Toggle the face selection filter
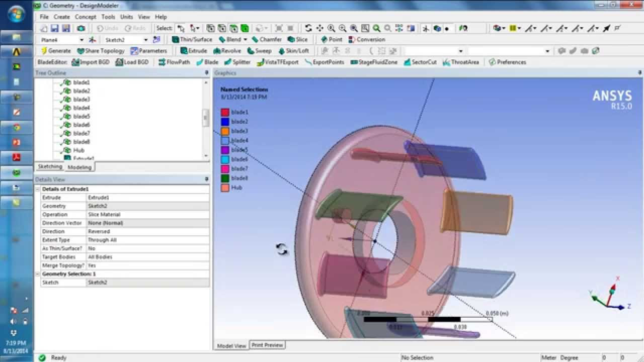 (x=233, y=28)
